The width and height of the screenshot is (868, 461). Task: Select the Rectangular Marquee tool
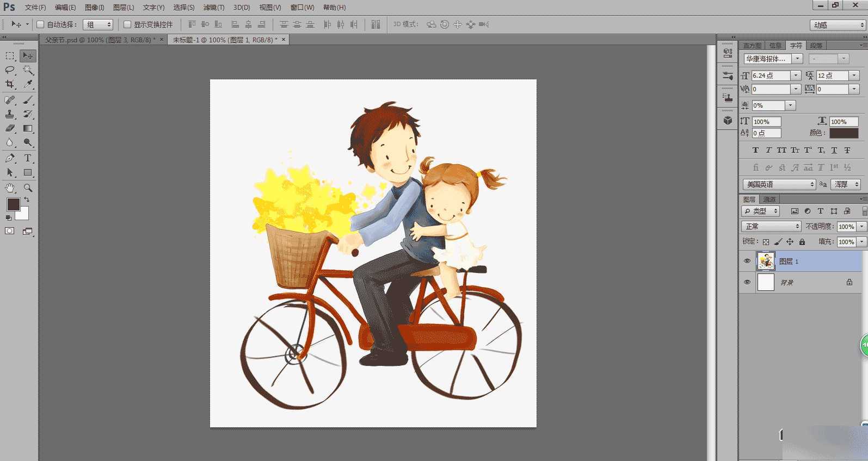tap(10, 56)
